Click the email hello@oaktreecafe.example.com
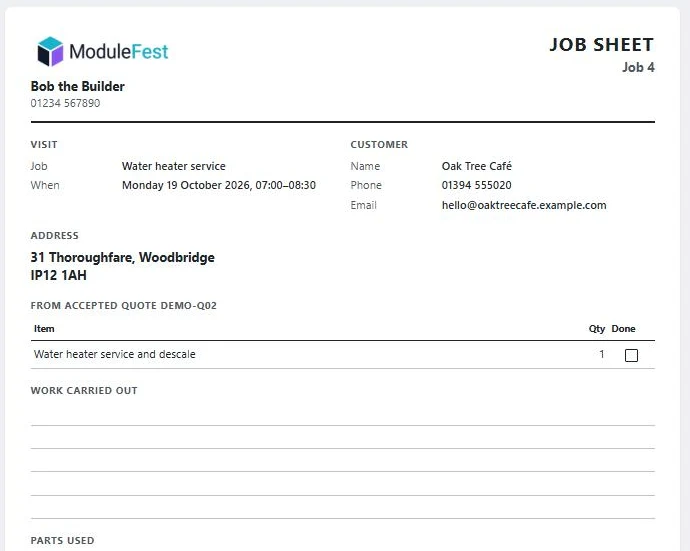The image size is (690, 551). (x=524, y=205)
